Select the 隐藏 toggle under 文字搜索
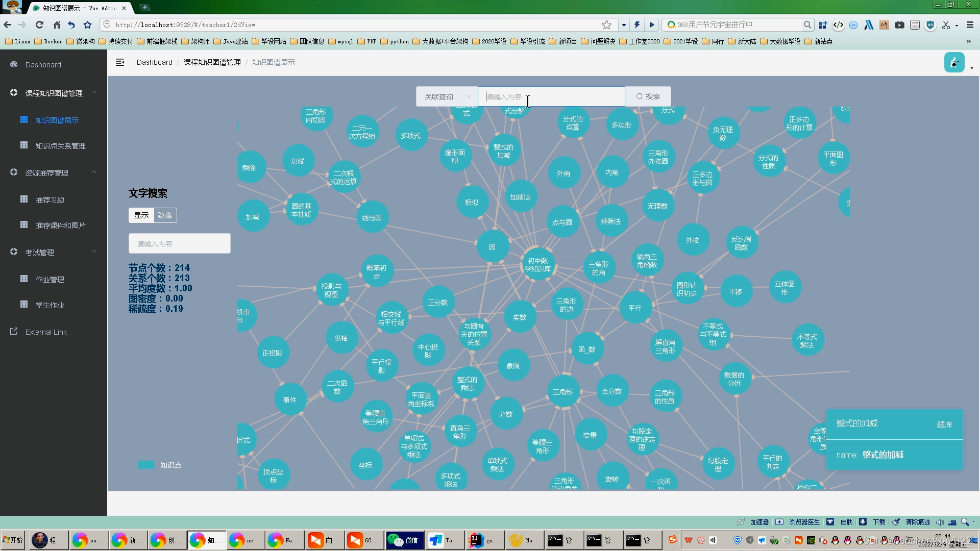 pyautogui.click(x=164, y=215)
